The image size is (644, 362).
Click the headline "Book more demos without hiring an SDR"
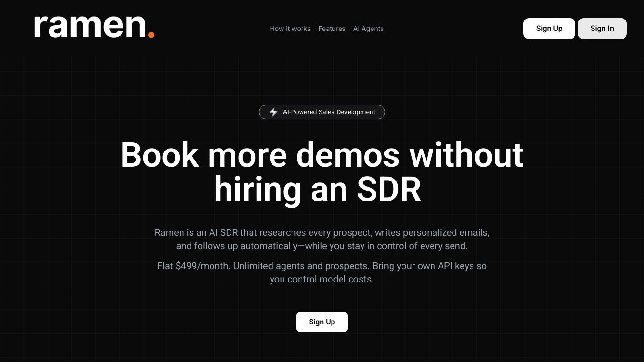pyautogui.click(x=322, y=172)
